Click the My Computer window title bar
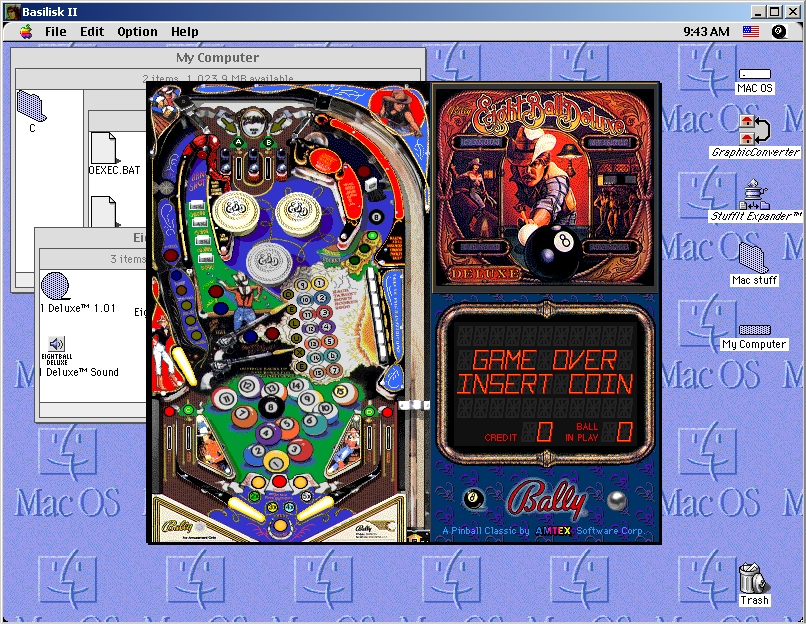 coord(217,58)
